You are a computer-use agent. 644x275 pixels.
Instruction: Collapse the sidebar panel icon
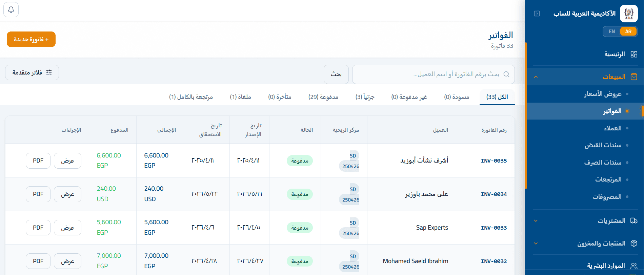click(537, 14)
